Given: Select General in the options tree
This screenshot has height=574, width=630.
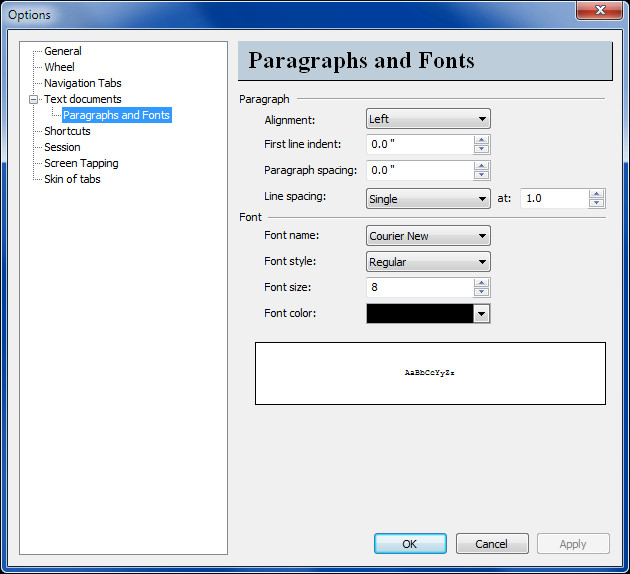Looking at the screenshot, I should point(63,51).
